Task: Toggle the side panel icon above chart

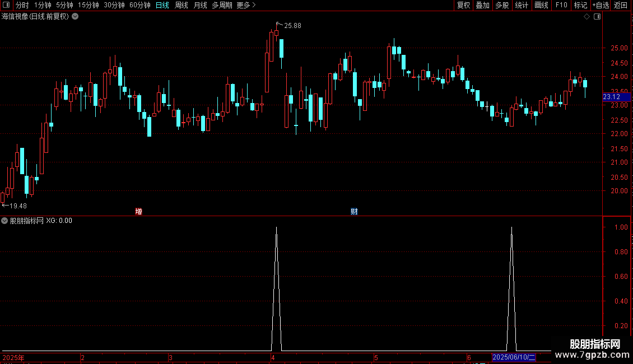Action: pos(597,17)
